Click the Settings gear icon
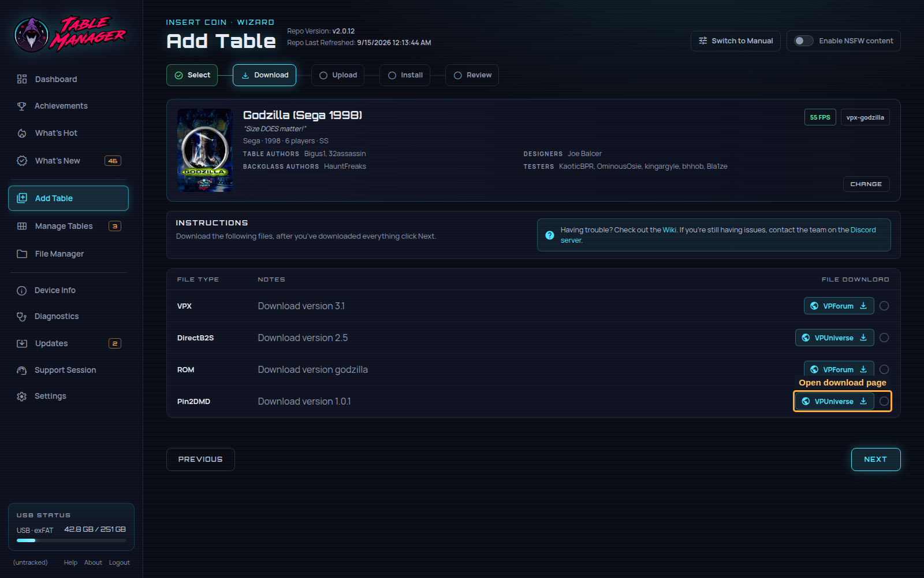 pyautogui.click(x=22, y=397)
